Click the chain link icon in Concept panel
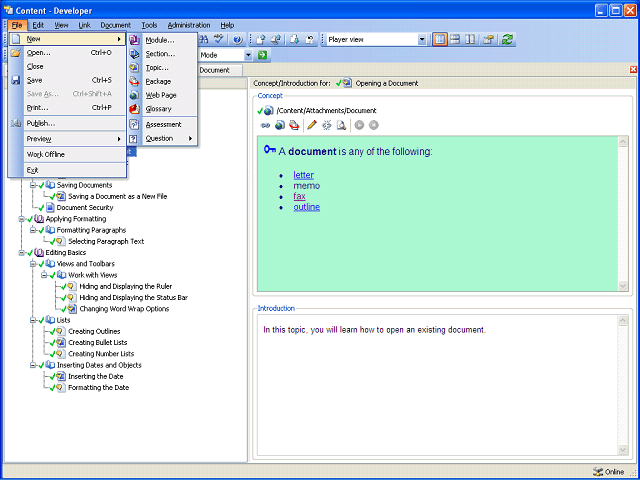640x480 pixels. [x=265, y=125]
